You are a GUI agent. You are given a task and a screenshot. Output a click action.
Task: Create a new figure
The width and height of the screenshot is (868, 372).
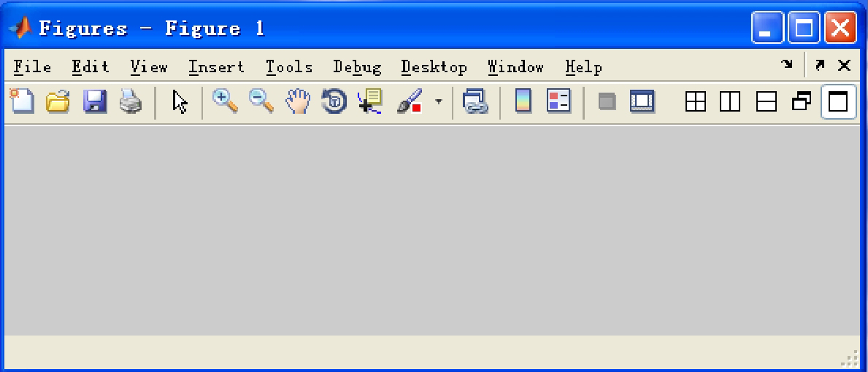coord(22,101)
